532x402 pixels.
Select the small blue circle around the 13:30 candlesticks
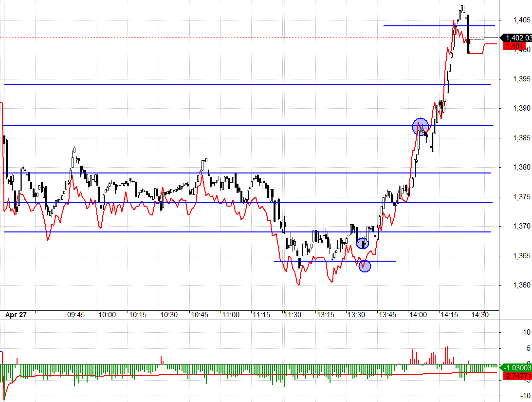click(x=362, y=243)
